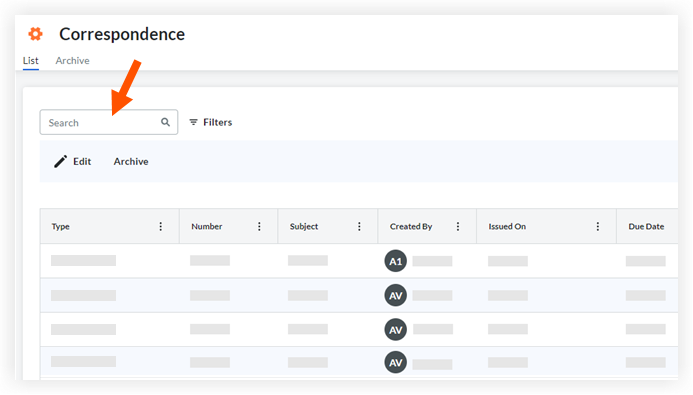Click the magnifier icon in Search box
Image resolution: width=693 pixels, height=395 pixels.
coord(165,122)
